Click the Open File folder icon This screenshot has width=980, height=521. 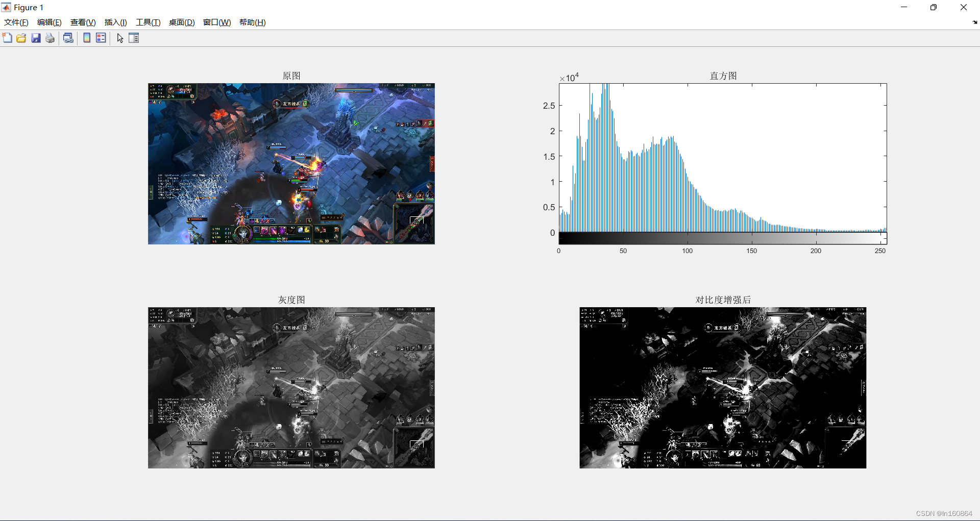click(x=21, y=38)
